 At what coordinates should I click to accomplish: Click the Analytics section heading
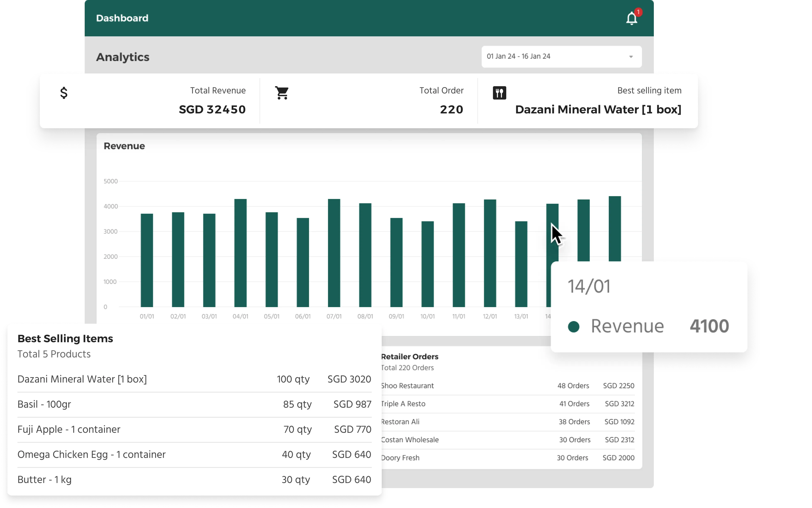[x=123, y=57]
